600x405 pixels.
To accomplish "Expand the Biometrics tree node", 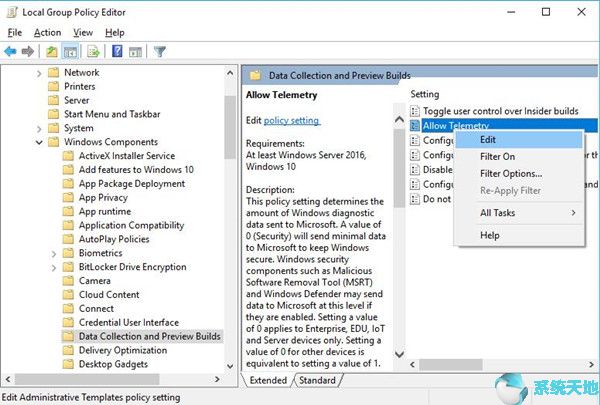I will (x=54, y=253).
